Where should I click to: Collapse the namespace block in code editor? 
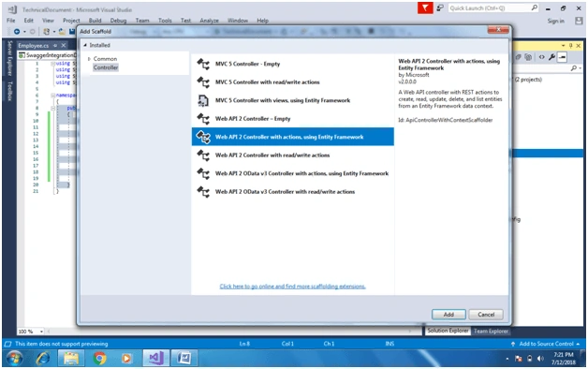[52, 96]
